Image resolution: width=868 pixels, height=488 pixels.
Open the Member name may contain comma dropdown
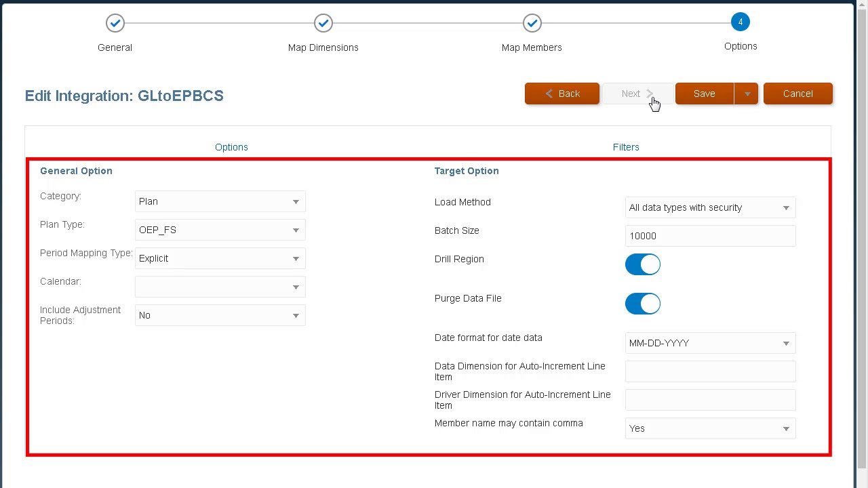click(711, 428)
